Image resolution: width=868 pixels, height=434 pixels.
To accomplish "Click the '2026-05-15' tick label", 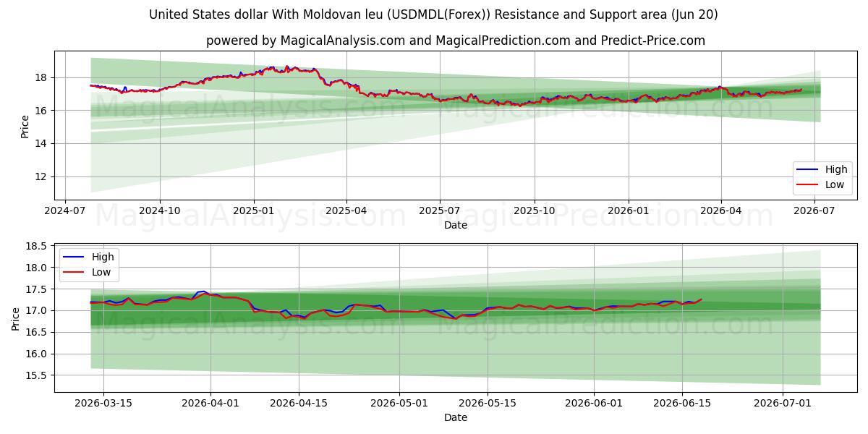I will 488,403.
